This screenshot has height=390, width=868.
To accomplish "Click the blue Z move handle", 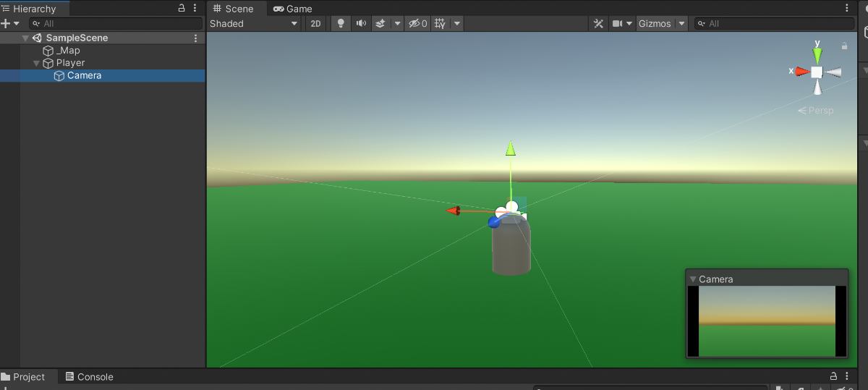I will [x=495, y=221].
